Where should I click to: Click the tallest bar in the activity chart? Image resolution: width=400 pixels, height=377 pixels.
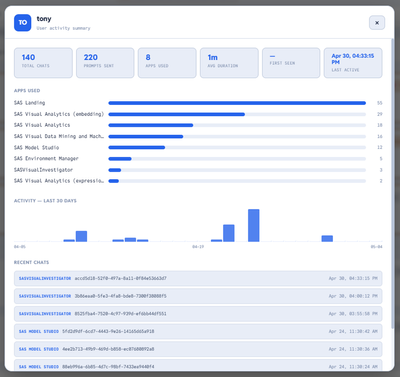point(254,225)
